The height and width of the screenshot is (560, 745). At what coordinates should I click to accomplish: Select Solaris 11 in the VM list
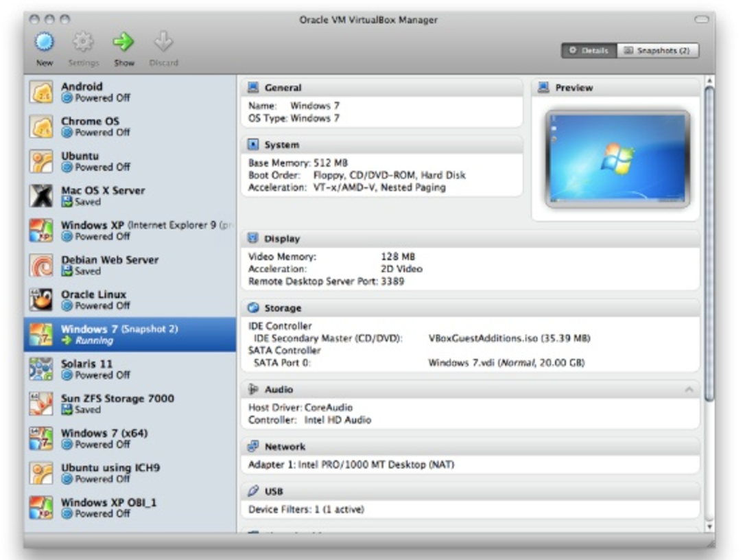coord(130,369)
